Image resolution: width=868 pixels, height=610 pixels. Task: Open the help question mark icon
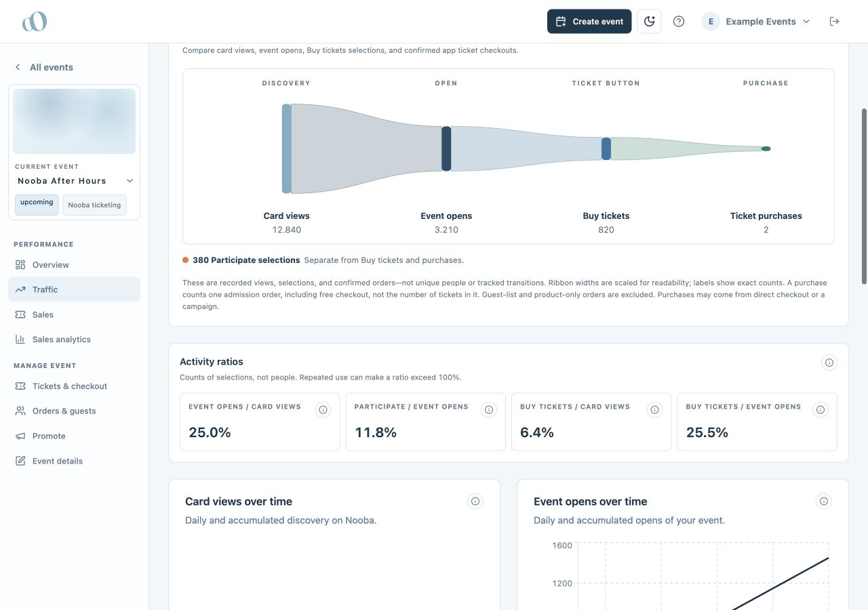pos(678,22)
